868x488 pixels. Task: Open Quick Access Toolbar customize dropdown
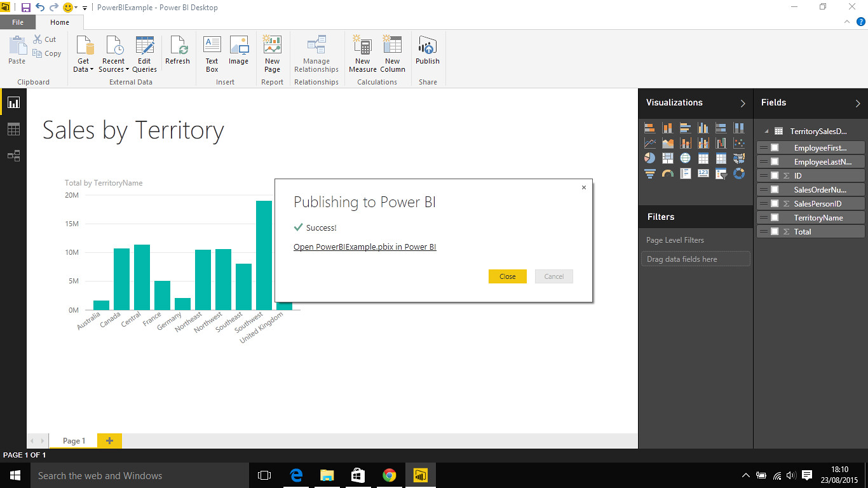(x=85, y=8)
